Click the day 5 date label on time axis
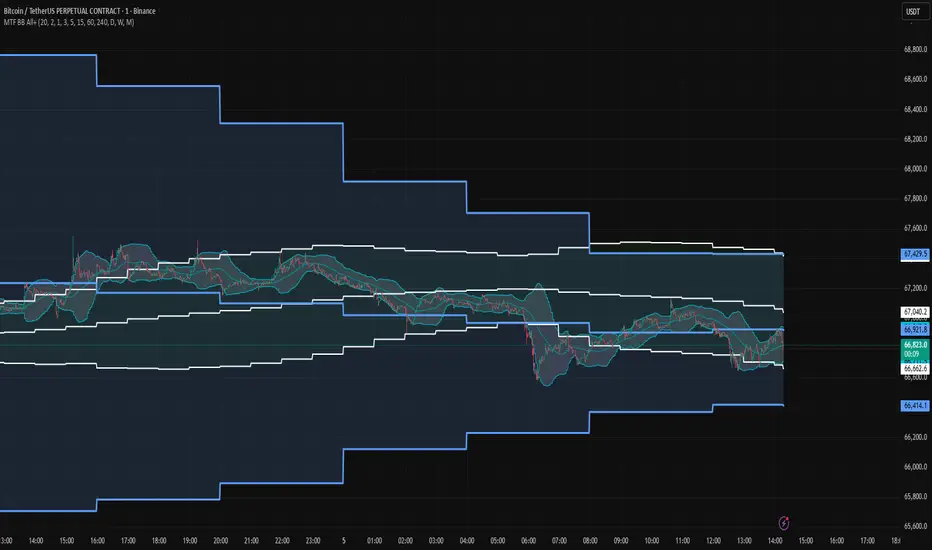Screen dimensions: 932x550 pos(344,541)
